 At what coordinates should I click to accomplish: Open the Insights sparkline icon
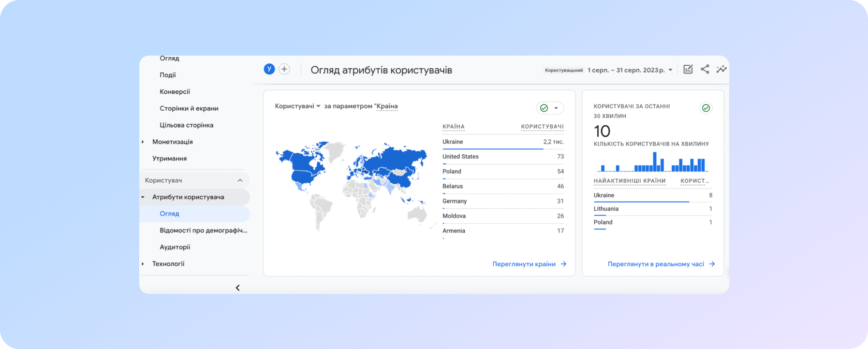721,69
